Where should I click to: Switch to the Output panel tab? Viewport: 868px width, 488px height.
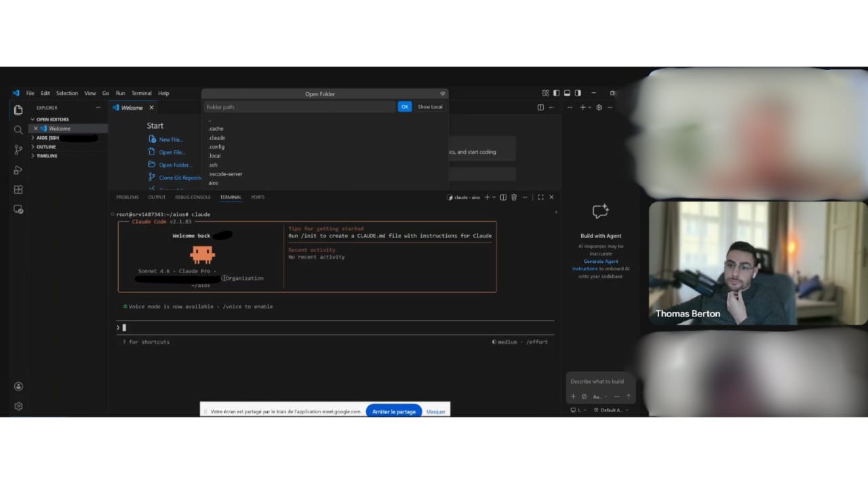(157, 197)
